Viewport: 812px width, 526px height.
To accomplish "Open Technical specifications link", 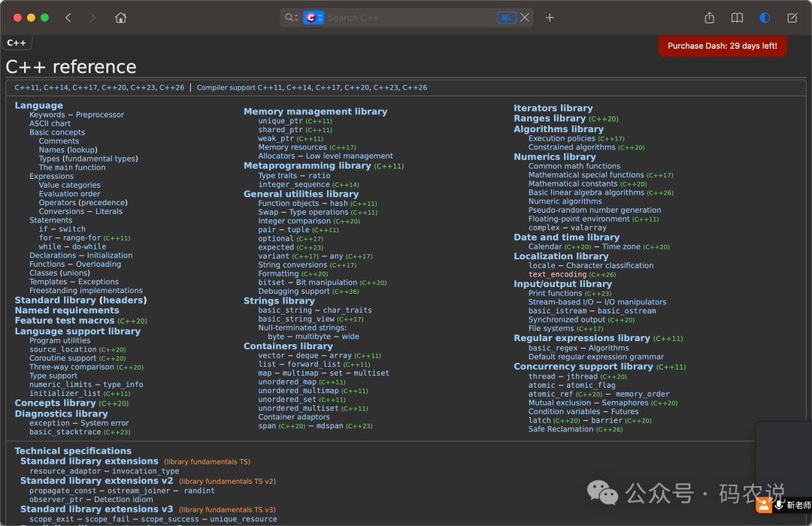I will click(x=73, y=451).
